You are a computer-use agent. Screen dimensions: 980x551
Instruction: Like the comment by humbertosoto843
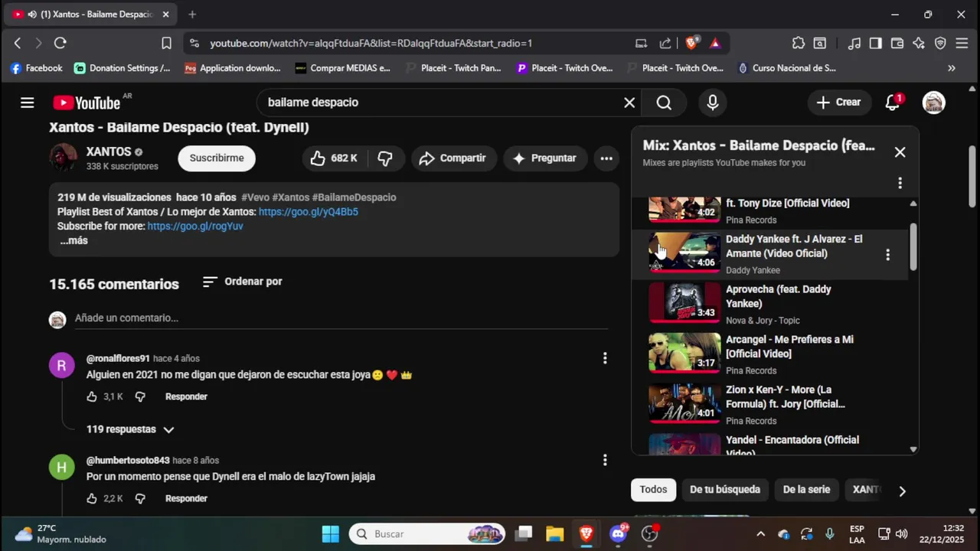click(92, 498)
